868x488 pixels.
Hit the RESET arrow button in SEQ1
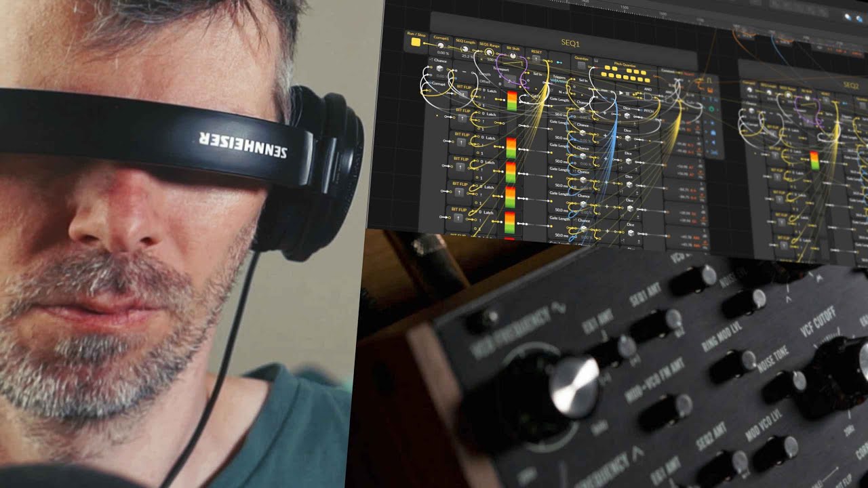536,60
